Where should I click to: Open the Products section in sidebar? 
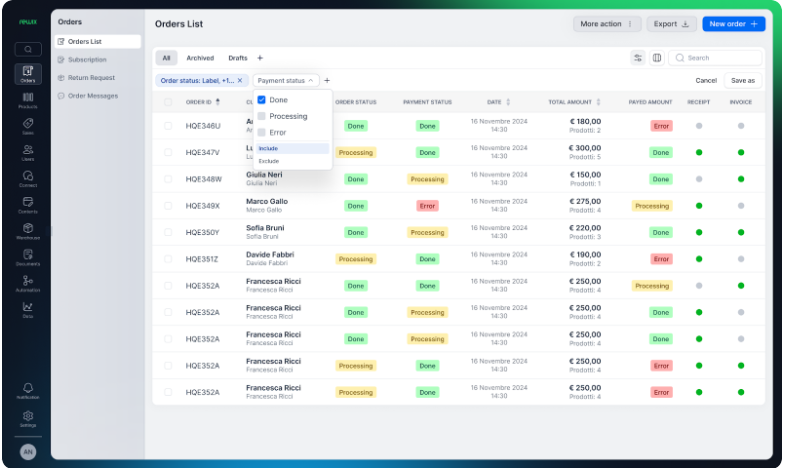pos(27,99)
